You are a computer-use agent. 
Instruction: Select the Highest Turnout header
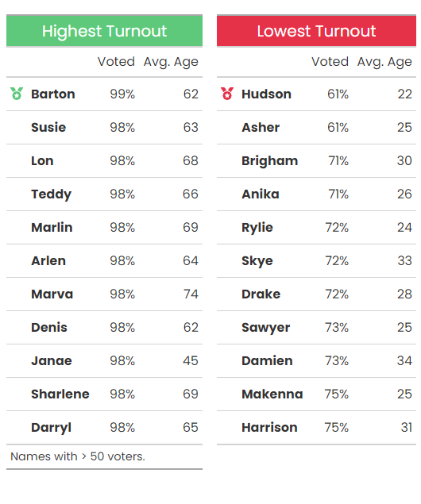point(104,31)
